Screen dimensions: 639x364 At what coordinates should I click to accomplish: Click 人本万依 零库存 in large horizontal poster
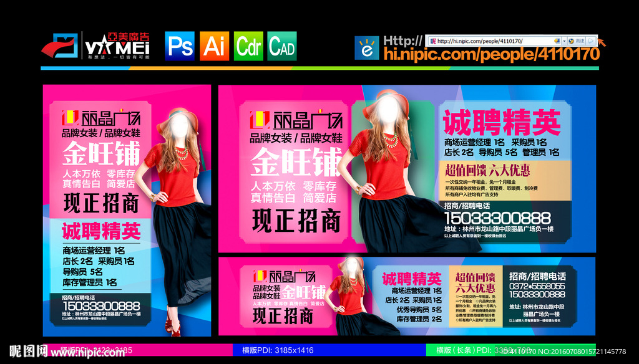[293, 186]
